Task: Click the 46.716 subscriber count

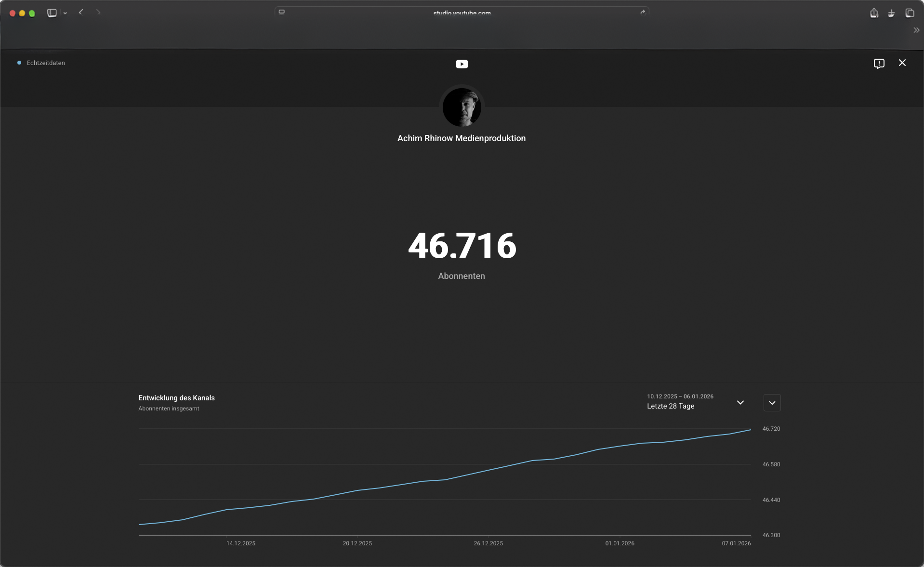Action: click(462, 246)
